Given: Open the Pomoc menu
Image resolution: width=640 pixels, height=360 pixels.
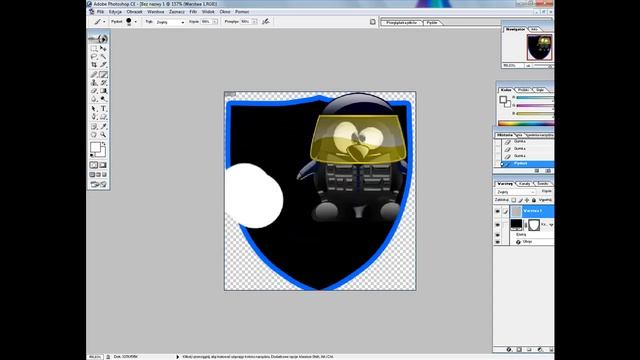Looking at the screenshot, I should pos(242,12).
